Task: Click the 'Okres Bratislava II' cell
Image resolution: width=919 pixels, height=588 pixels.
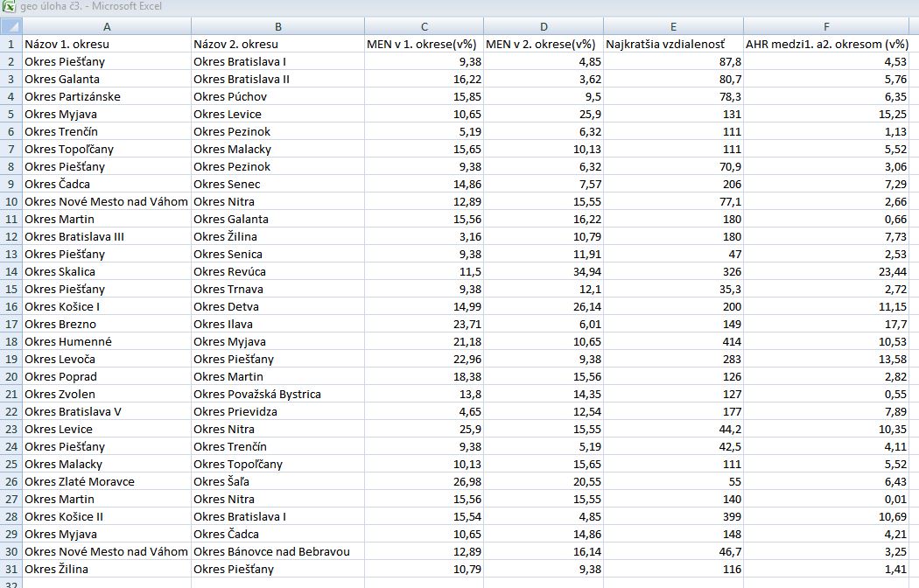Action: tap(277, 79)
